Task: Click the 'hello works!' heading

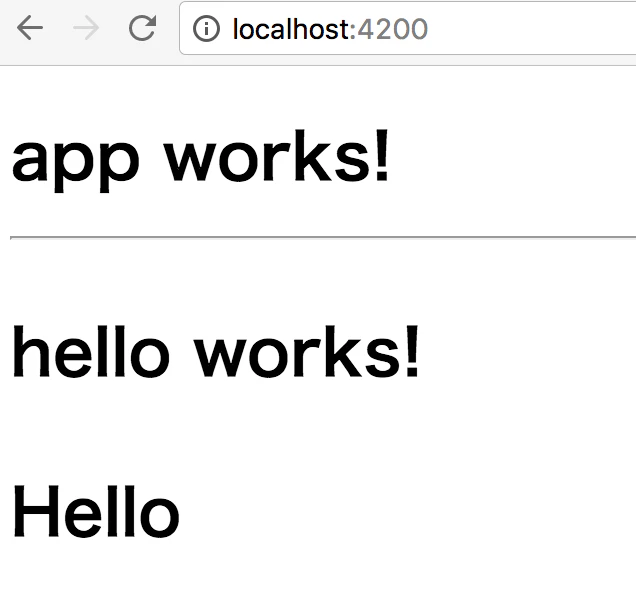Action: point(216,351)
